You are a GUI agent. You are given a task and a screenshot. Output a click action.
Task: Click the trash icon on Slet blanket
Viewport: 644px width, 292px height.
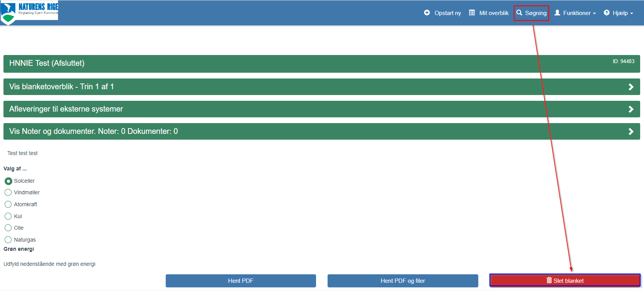[549, 280]
